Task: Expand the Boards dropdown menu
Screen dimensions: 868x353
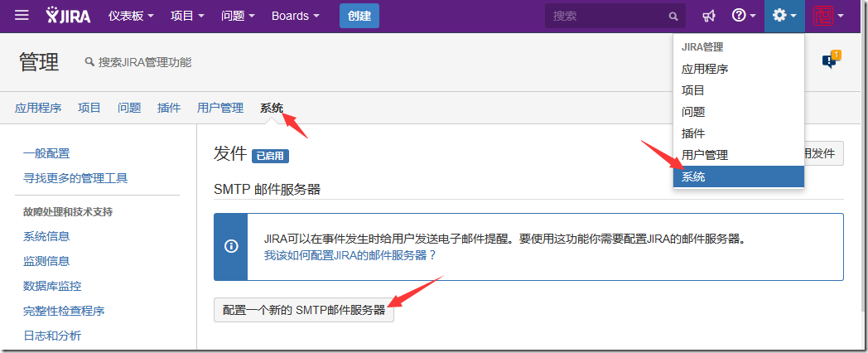Action: pyautogui.click(x=296, y=16)
